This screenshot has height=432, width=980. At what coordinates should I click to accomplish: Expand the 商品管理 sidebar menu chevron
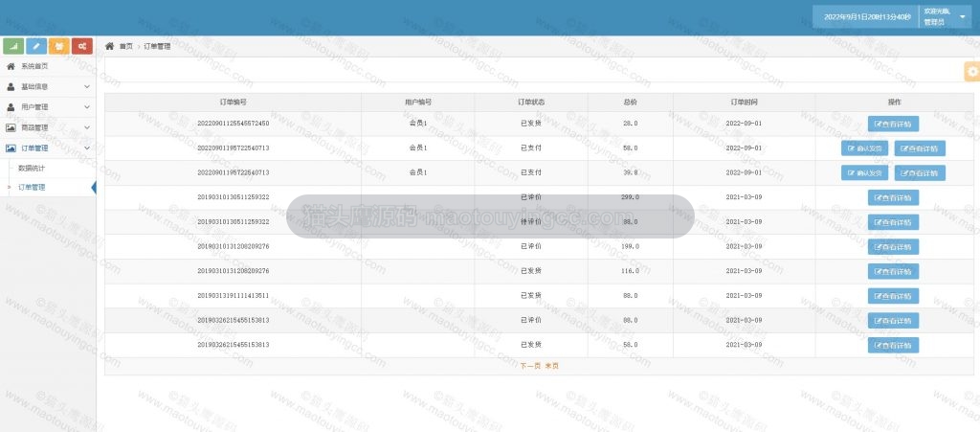point(87,127)
